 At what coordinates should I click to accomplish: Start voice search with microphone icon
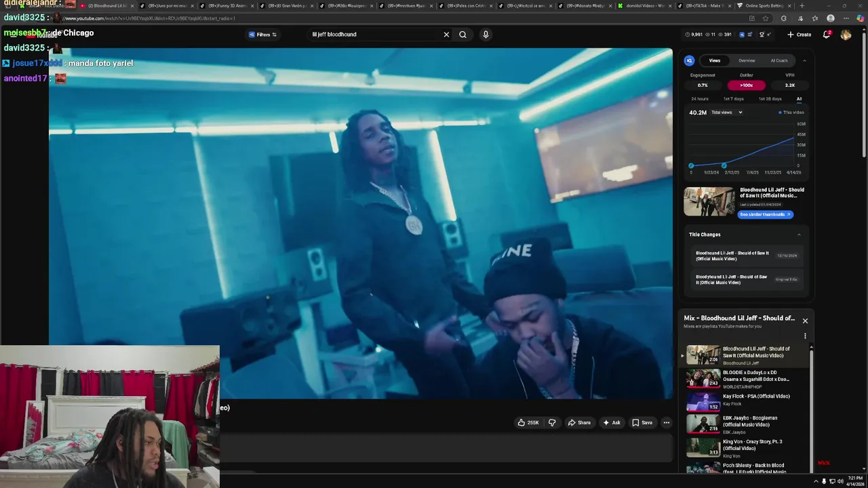click(486, 35)
